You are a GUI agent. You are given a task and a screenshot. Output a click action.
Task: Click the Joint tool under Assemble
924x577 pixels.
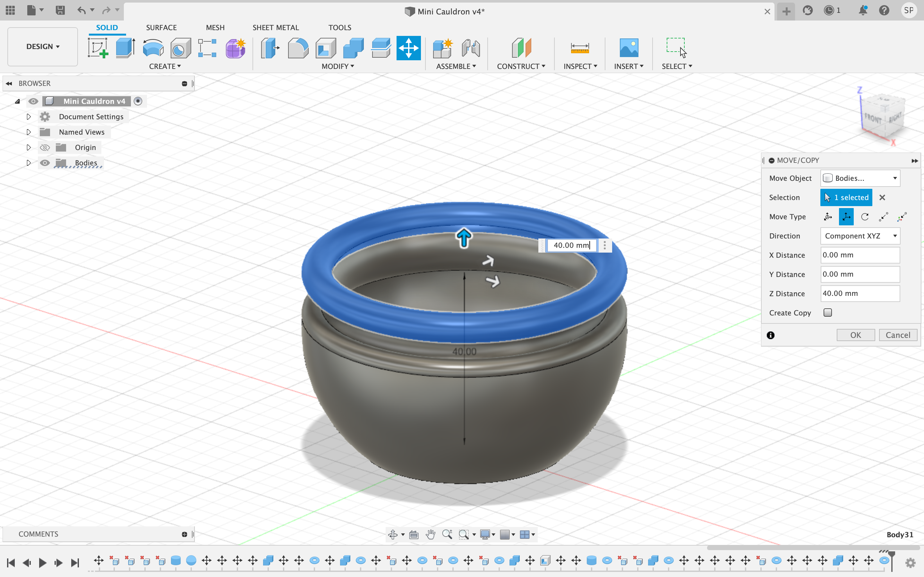(x=470, y=48)
